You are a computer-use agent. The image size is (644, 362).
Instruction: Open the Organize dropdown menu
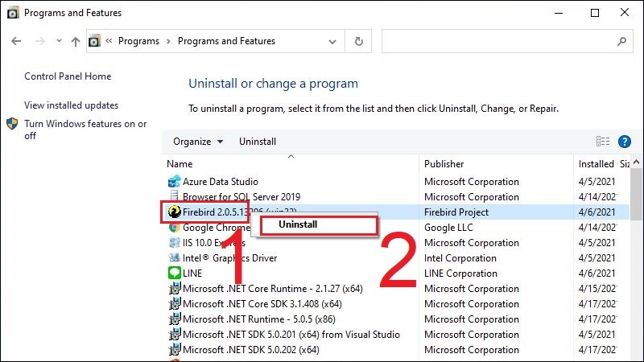[198, 142]
